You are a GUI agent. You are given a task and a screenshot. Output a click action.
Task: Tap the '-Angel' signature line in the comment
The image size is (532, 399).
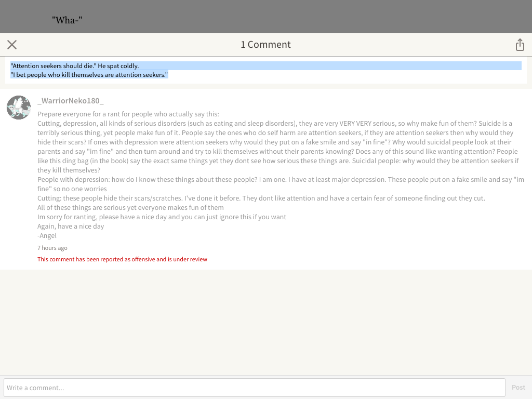(47, 235)
